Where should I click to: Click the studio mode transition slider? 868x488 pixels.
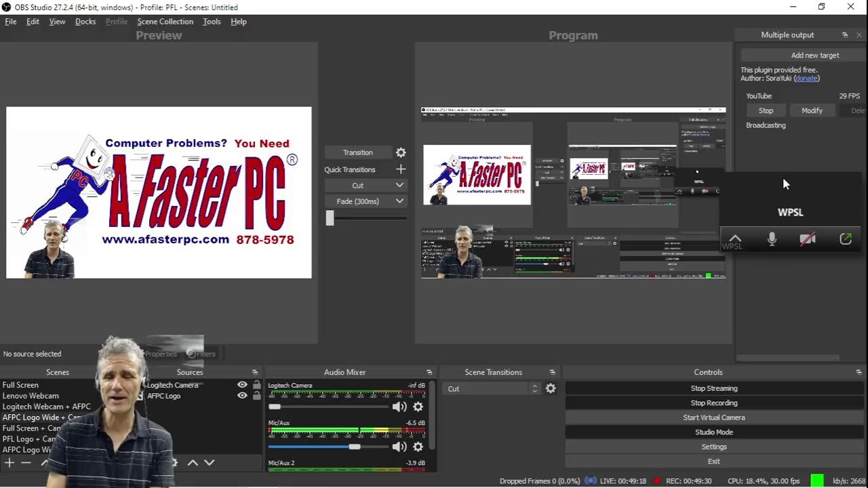[x=366, y=218]
